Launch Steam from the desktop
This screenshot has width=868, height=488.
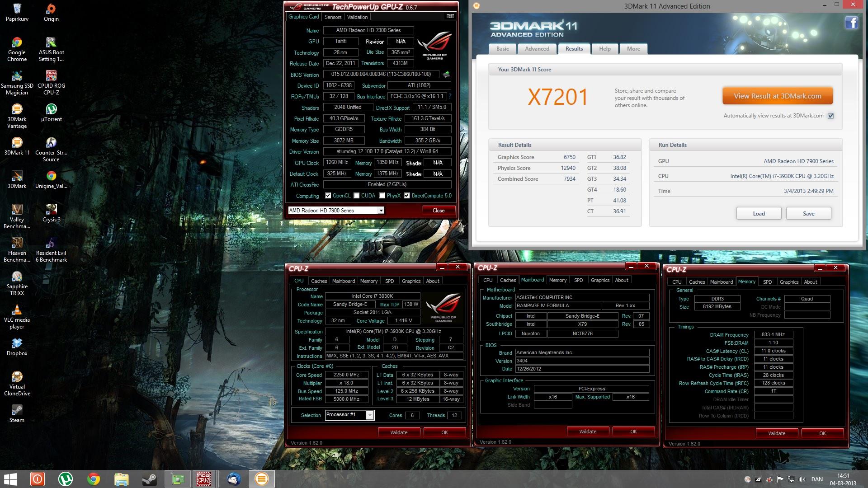pos(17,413)
